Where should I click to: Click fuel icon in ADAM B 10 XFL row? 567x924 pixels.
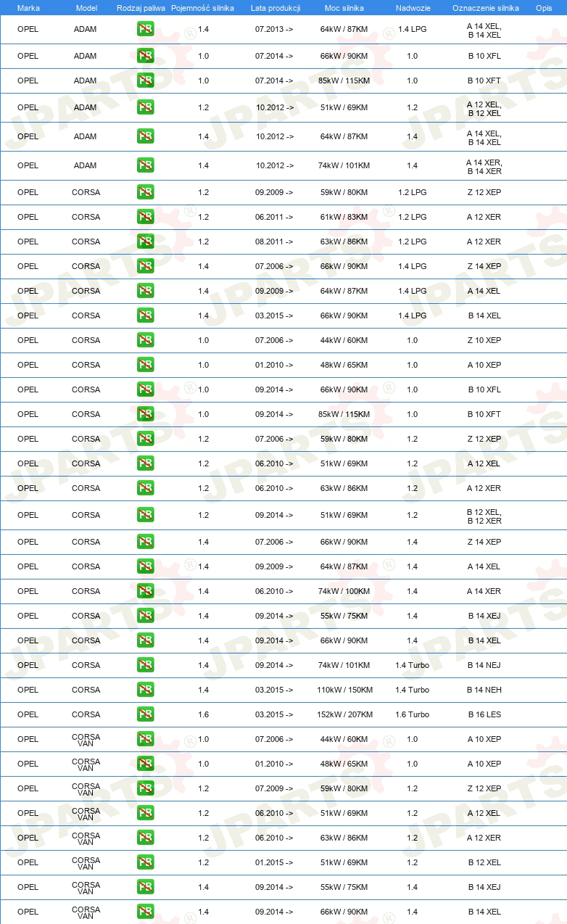[x=145, y=56]
